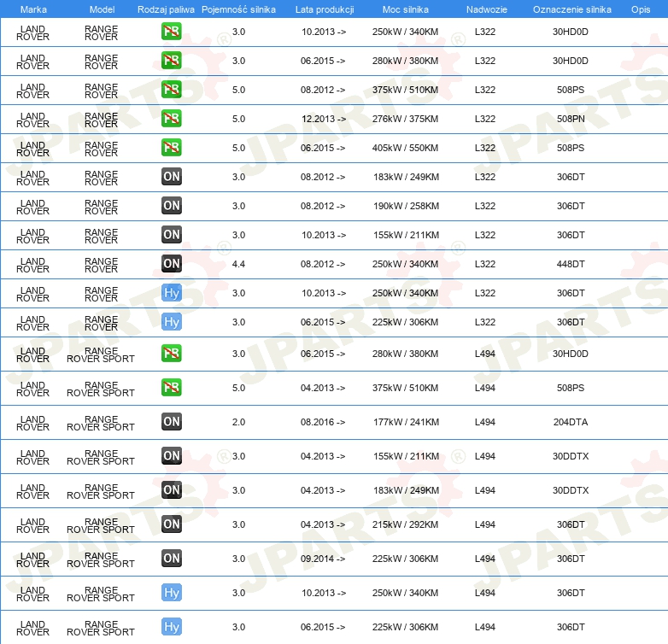Click the petrol icon in the L322 280kW / 380KM row
Image resolution: width=668 pixels, height=644 pixels.
pos(171,61)
